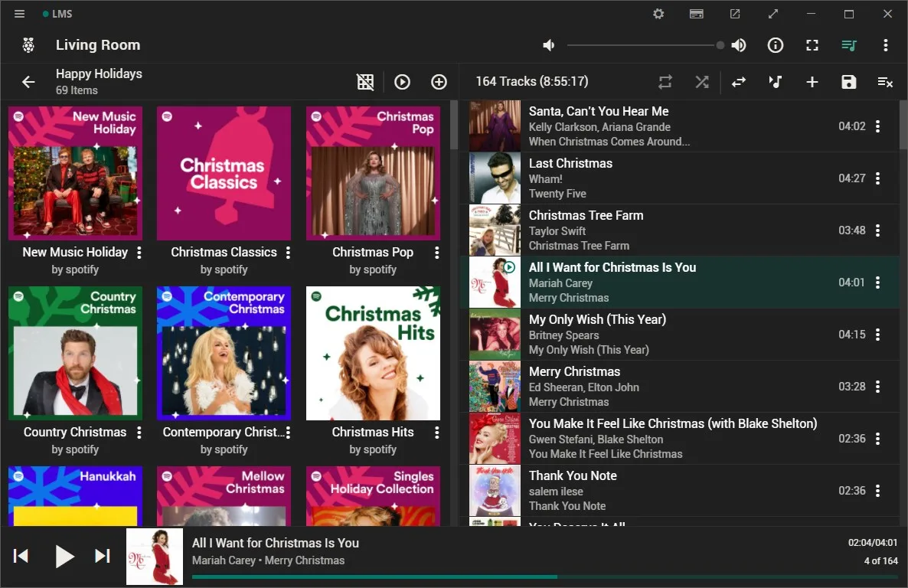Click the now playing cover art

point(155,556)
